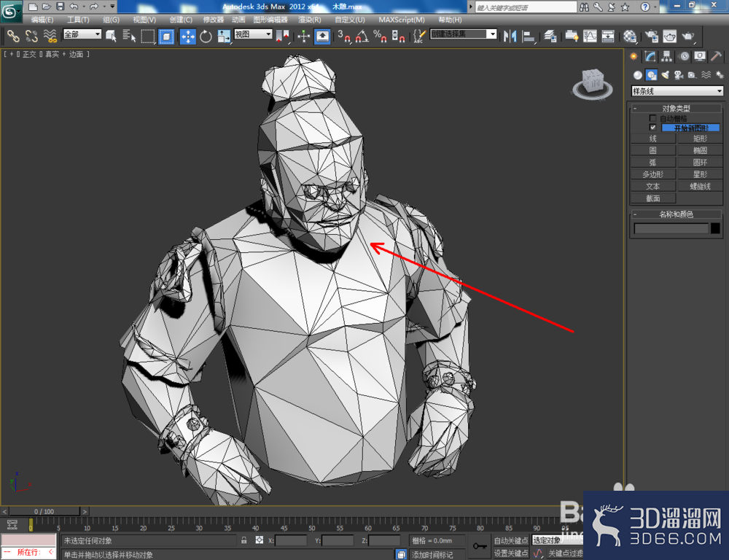
Task: Open the 组(G) menu
Action: tap(111, 20)
